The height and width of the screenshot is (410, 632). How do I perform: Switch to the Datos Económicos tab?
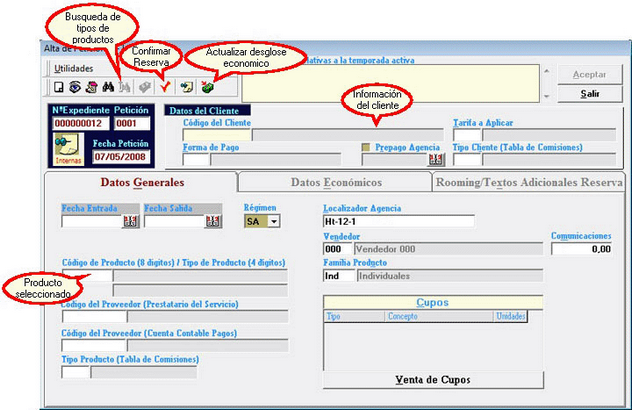click(336, 182)
